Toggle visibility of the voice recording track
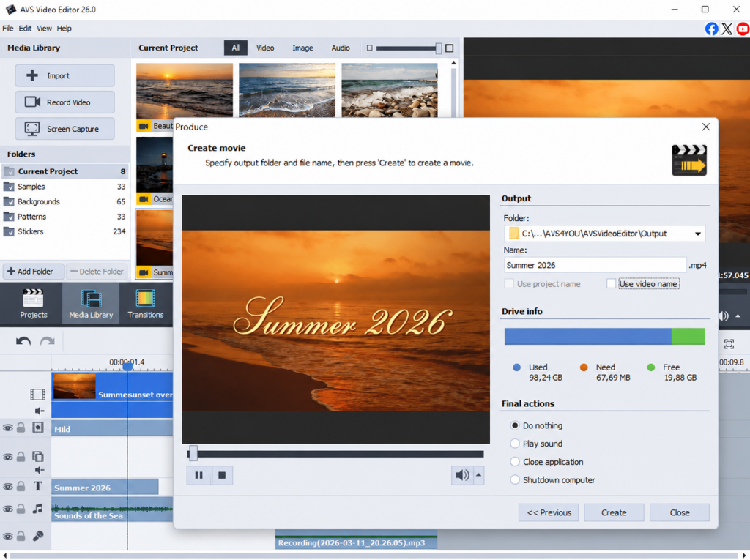Viewport: 750px width, 560px height. pos(7,537)
